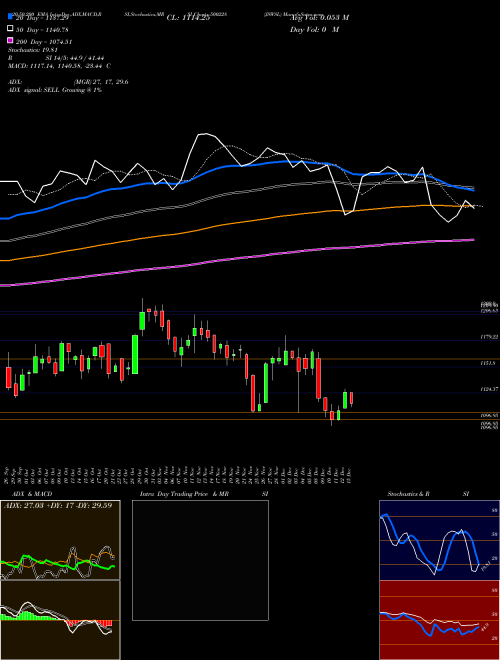Click the 'ADX signal: SELL Growing @ 1%' text
This screenshot has width=500, height=660.
55,90
